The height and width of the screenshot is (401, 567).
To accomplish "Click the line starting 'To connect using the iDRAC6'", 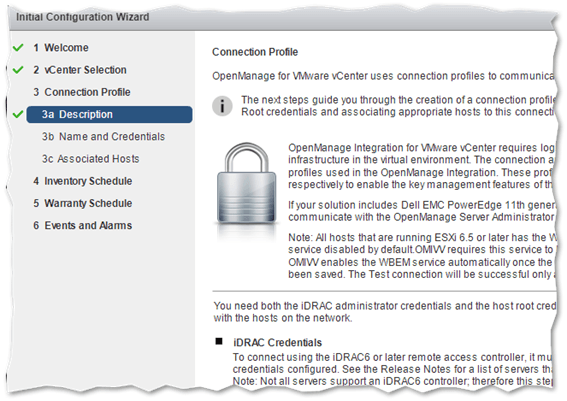I will pyautogui.click(x=393, y=357).
